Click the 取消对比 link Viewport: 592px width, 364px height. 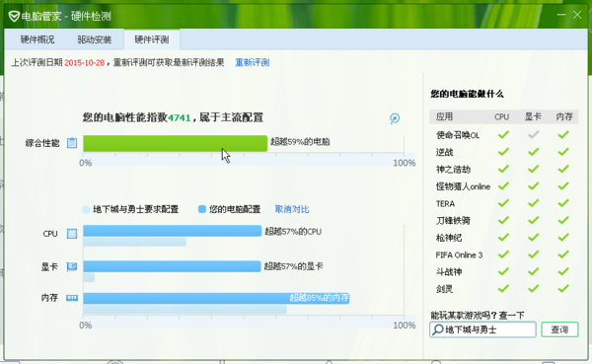(x=292, y=209)
